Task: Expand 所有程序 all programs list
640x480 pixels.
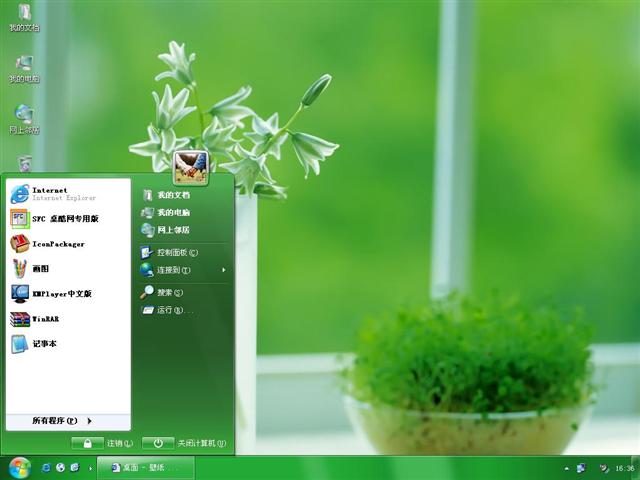Action: click(68, 421)
